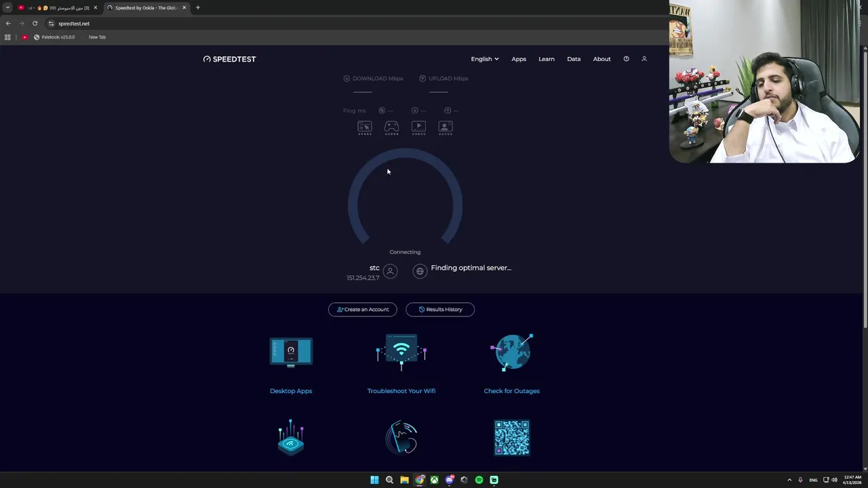Image resolution: width=868 pixels, height=488 pixels.
Task: Reload the page with refresh button
Action: 35,24
